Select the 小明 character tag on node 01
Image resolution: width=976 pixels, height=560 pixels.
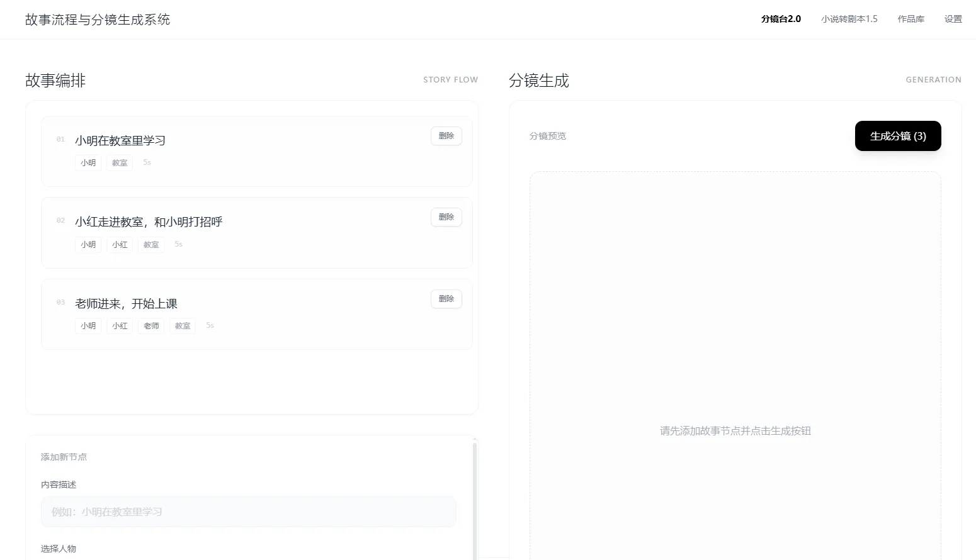[x=88, y=162]
